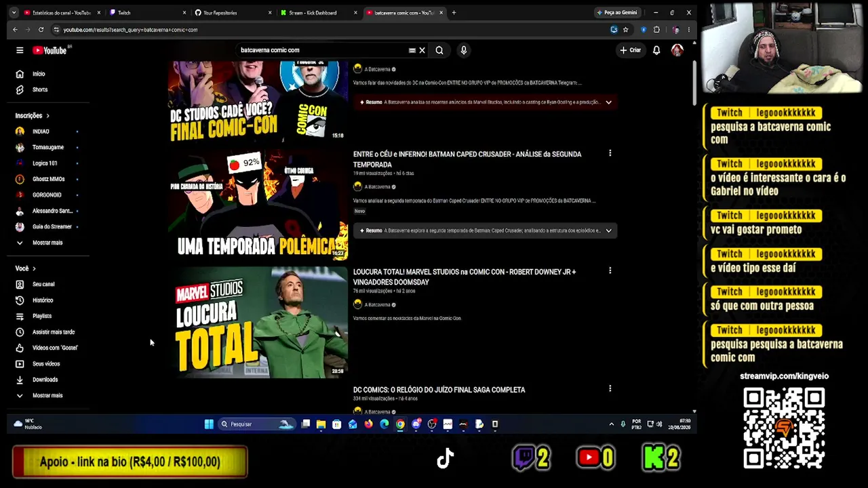The height and width of the screenshot is (488, 868).
Task: Open DC Comics Relógio do Juízo Final title
Action: (x=439, y=390)
